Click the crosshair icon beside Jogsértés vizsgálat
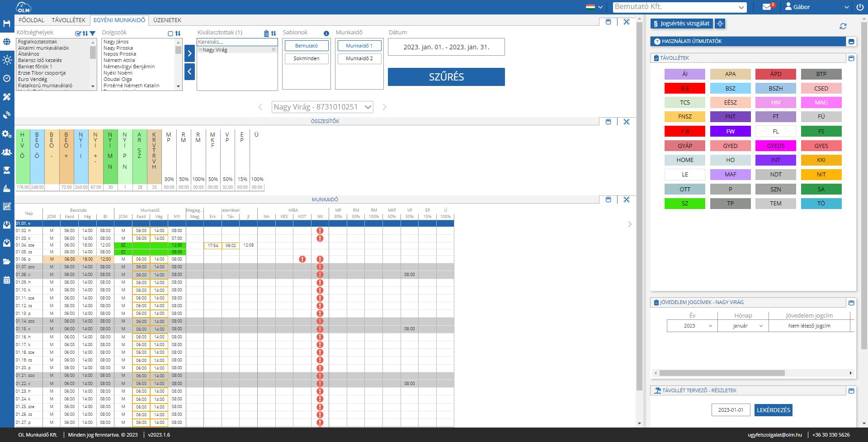 click(720, 24)
